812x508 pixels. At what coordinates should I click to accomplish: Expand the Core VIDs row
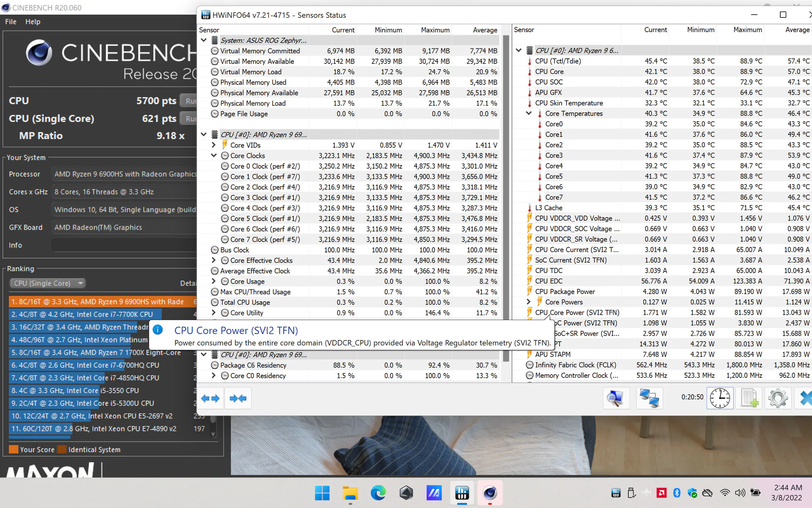point(214,145)
